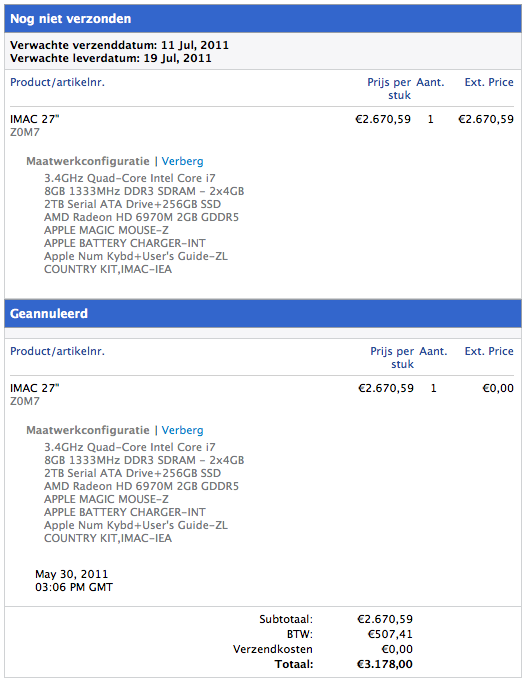The height and width of the screenshot is (681, 525).
Task: Click the 'AMD Radeon HD 6970M 2GB GDDR5' line in first configuration
Action: [142, 217]
